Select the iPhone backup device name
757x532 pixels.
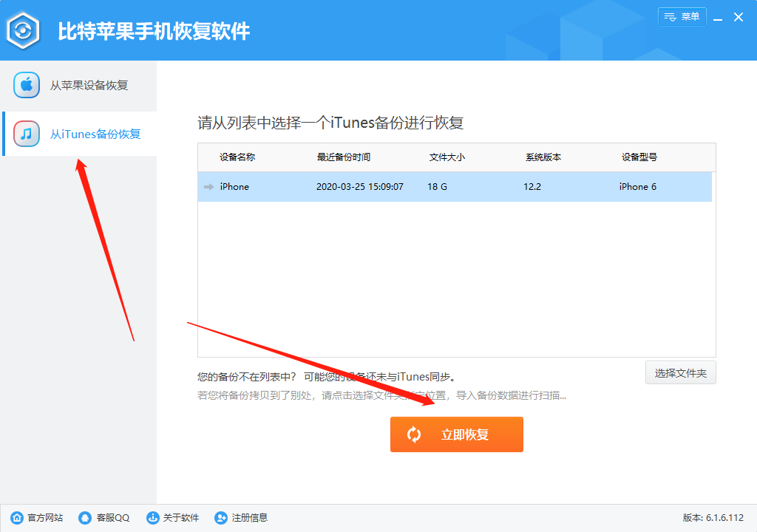pyautogui.click(x=234, y=187)
